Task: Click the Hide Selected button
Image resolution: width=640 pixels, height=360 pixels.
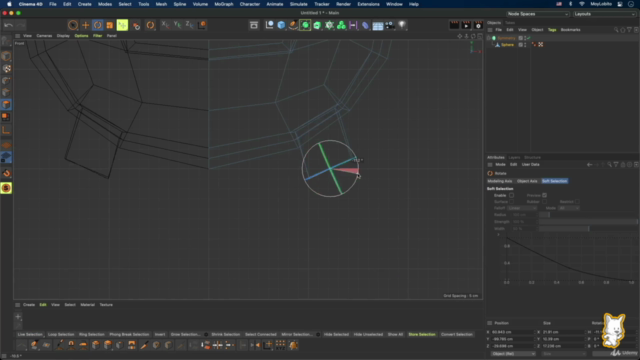Action: click(336, 334)
